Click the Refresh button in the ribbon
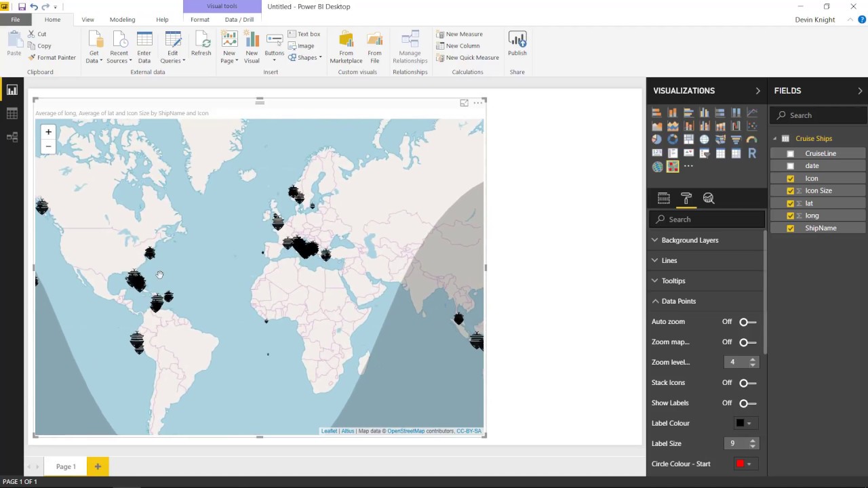The height and width of the screenshot is (488, 868). pyautogui.click(x=201, y=43)
